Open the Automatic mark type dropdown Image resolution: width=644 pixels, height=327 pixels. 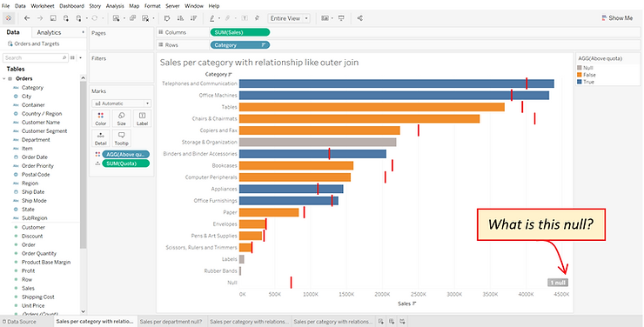[x=121, y=103]
